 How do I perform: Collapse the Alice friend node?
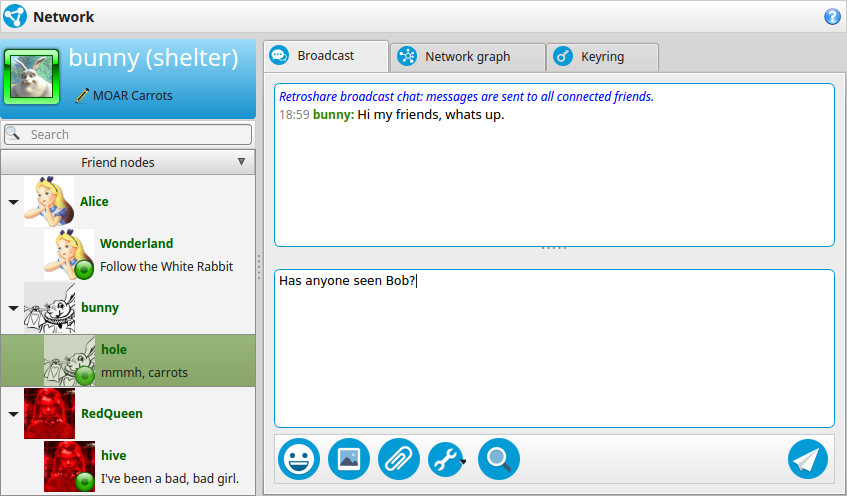[14, 202]
